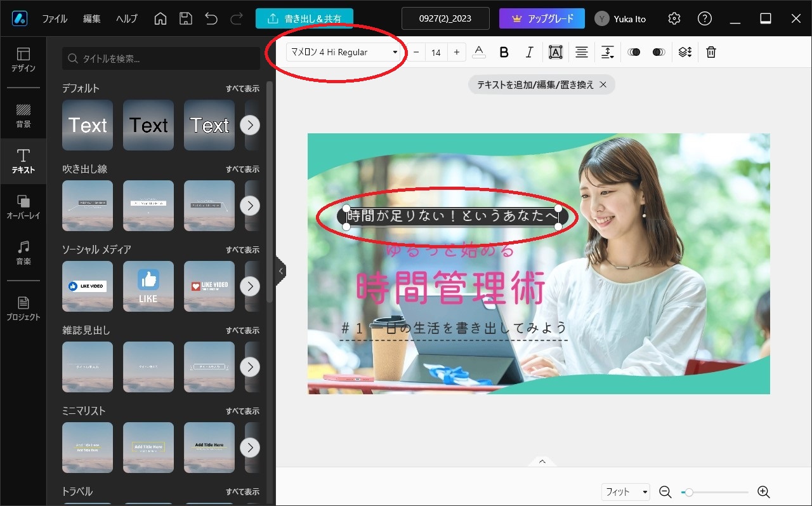Select the first デフォルト Text thumbnail
Image resolution: width=812 pixels, height=506 pixels.
(x=88, y=125)
